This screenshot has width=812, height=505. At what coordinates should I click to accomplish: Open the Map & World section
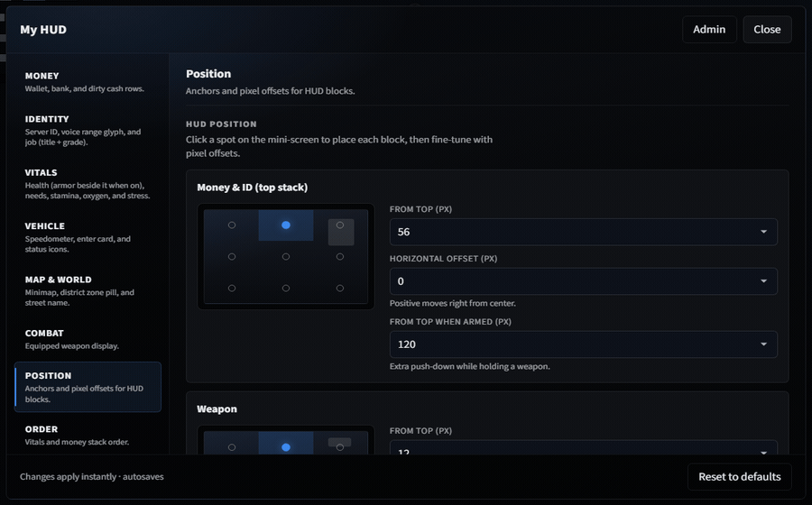click(x=88, y=290)
